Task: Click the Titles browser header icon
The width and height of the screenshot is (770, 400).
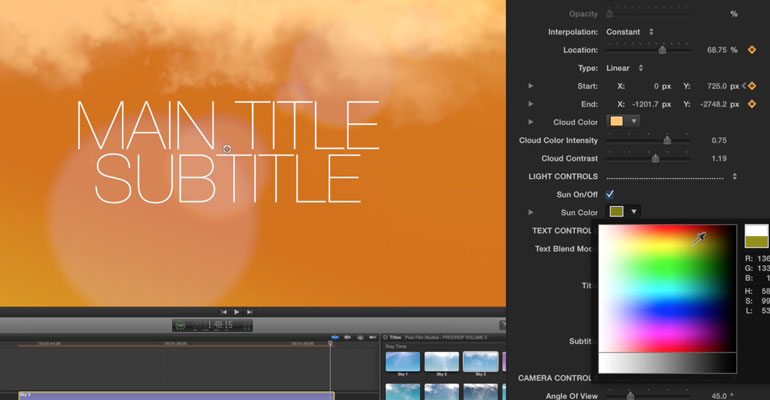Action: pos(385,338)
